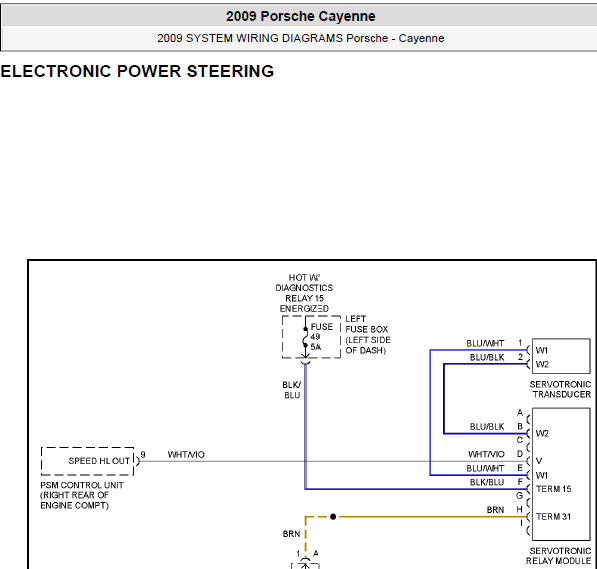Select the PSM Control Unit dashed box
597x569 pixels.
[x=87, y=461]
